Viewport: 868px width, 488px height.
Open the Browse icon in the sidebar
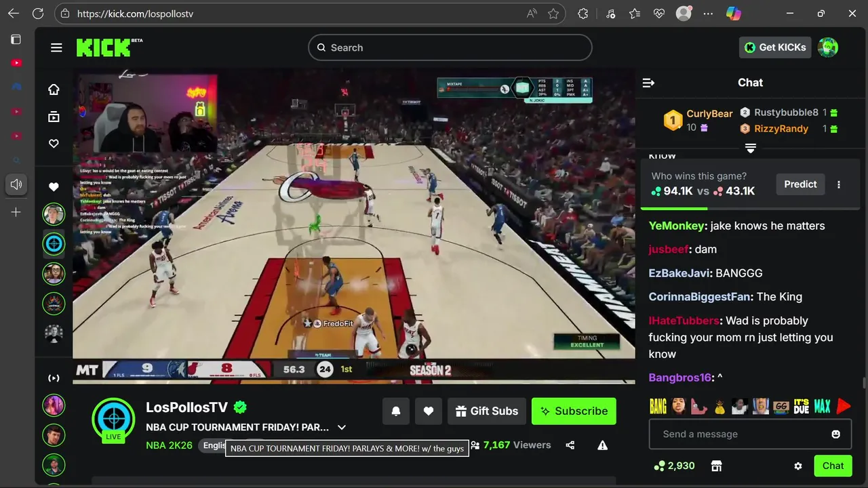point(54,117)
